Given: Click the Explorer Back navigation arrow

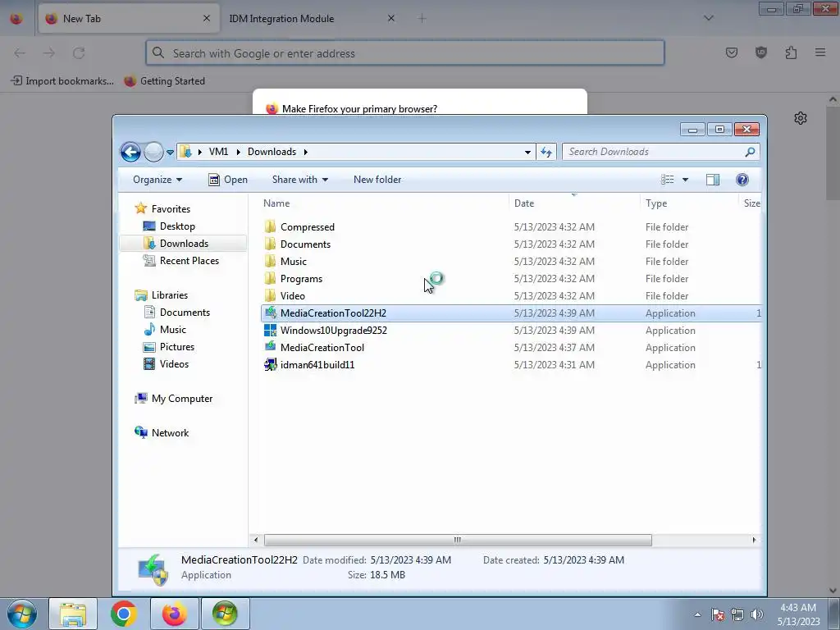Looking at the screenshot, I should coord(130,152).
